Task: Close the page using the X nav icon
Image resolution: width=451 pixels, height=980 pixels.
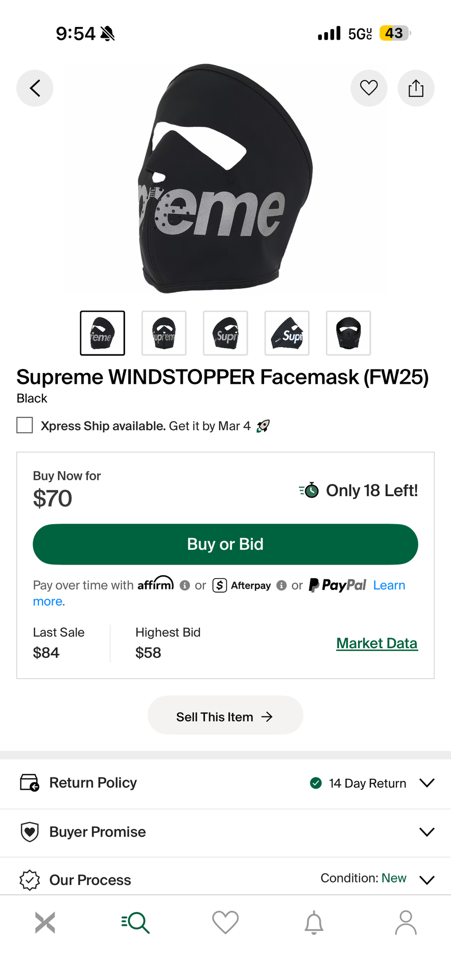Action: pos(45,922)
